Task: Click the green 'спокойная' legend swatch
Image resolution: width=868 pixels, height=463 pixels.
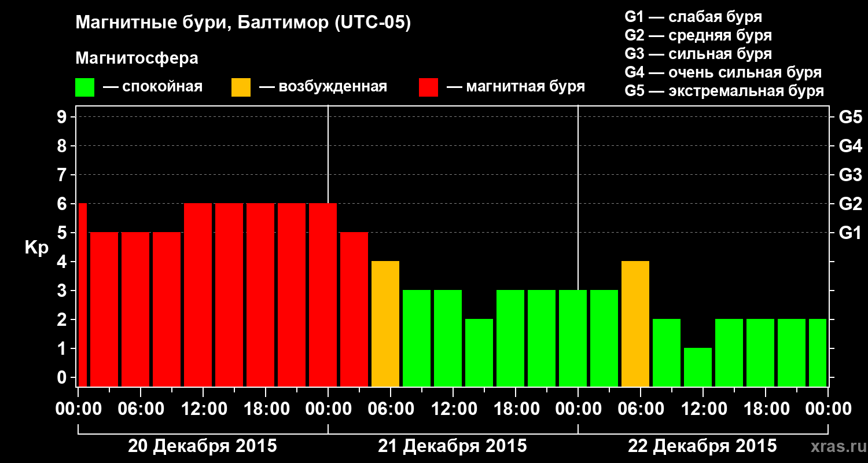Action: 84,87
